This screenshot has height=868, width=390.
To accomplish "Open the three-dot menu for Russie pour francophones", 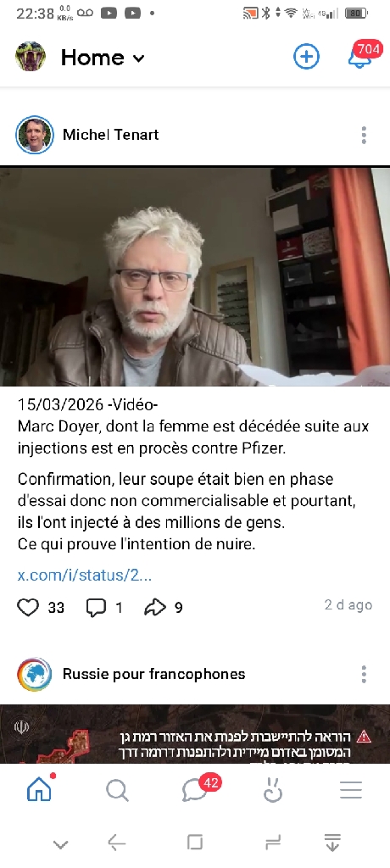I will coord(364,674).
